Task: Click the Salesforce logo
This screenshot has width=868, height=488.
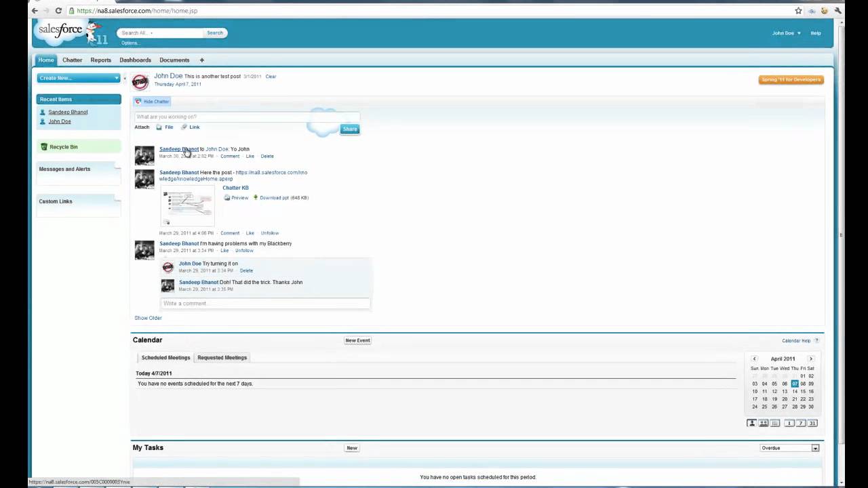Action: 60,30
